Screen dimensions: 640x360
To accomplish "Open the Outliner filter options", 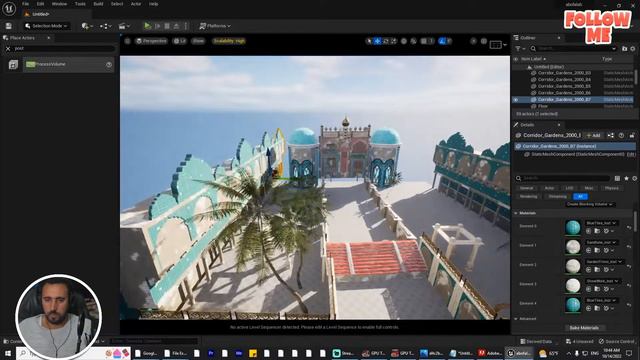I will pyautogui.click(x=520, y=49).
